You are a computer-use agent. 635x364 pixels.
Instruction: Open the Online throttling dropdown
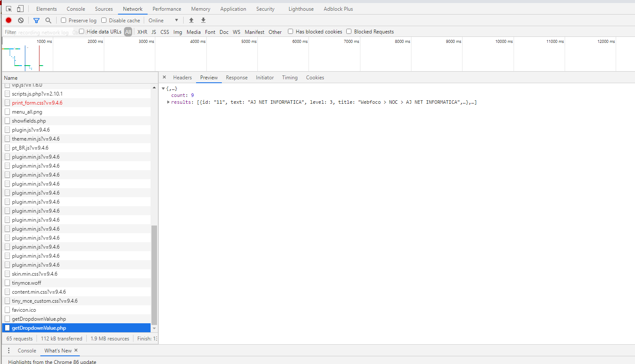pos(163,20)
